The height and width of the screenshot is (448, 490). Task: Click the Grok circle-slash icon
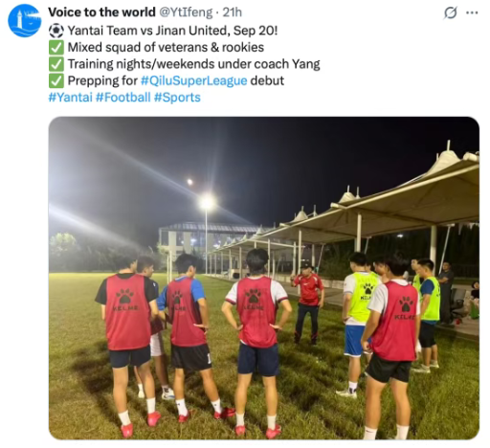pos(451,13)
